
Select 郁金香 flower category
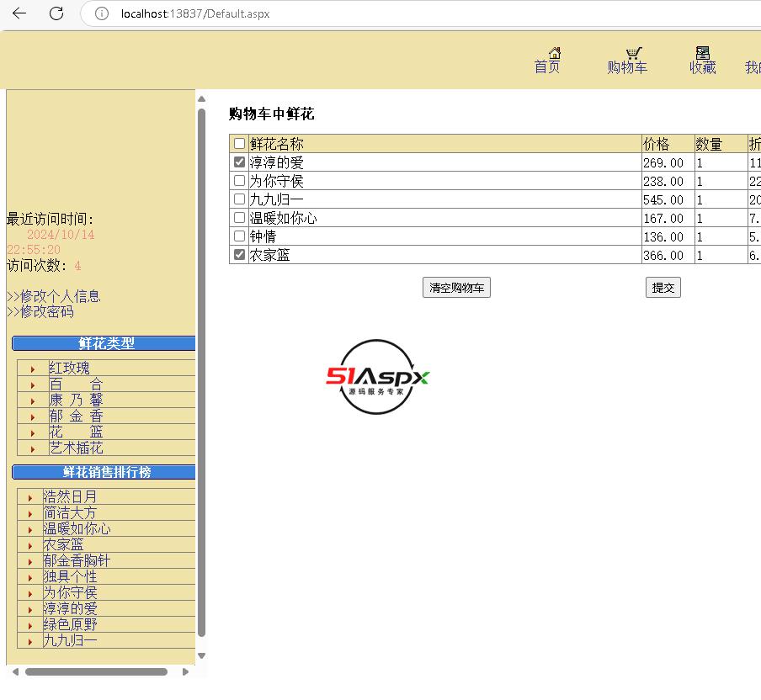[76, 416]
